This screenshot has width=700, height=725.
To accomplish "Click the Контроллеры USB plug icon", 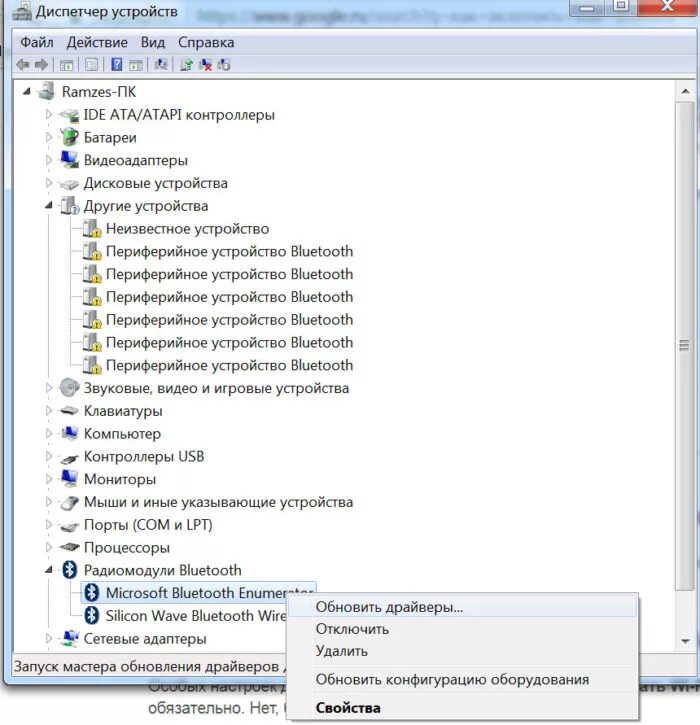I will point(69,458).
